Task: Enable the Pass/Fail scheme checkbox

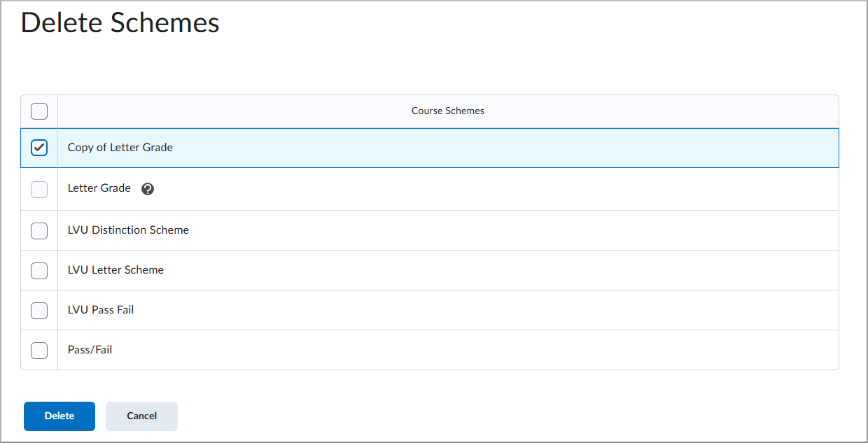Action: tap(39, 350)
